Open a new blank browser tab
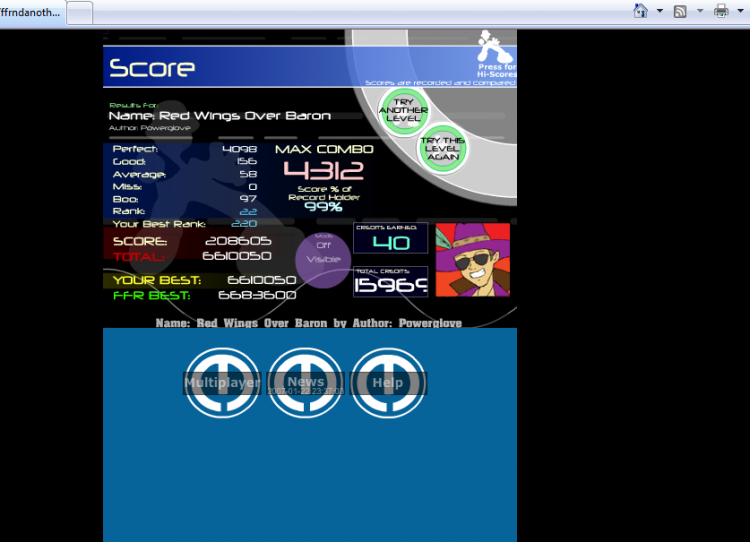Screen dimensions: 750x542 click(79, 13)
